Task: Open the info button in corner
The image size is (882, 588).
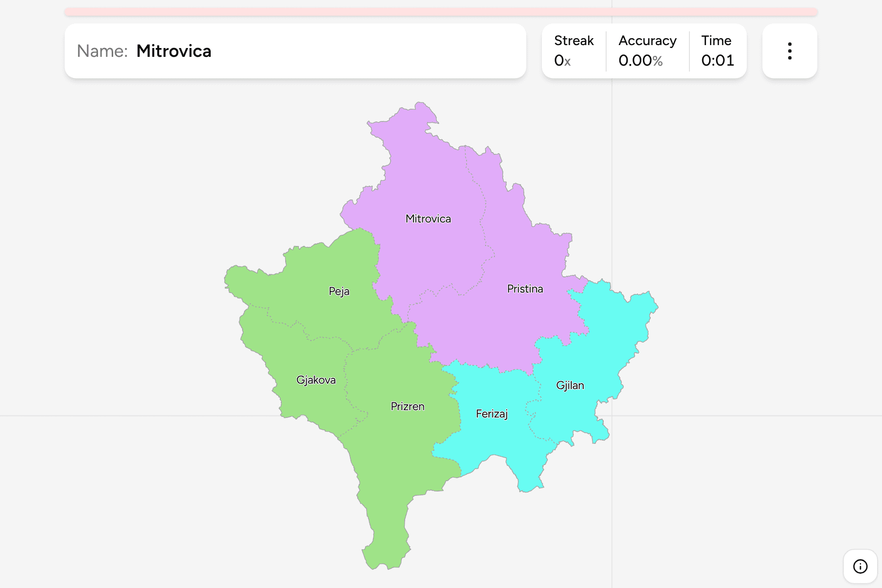Action: [x=860, y=566]
